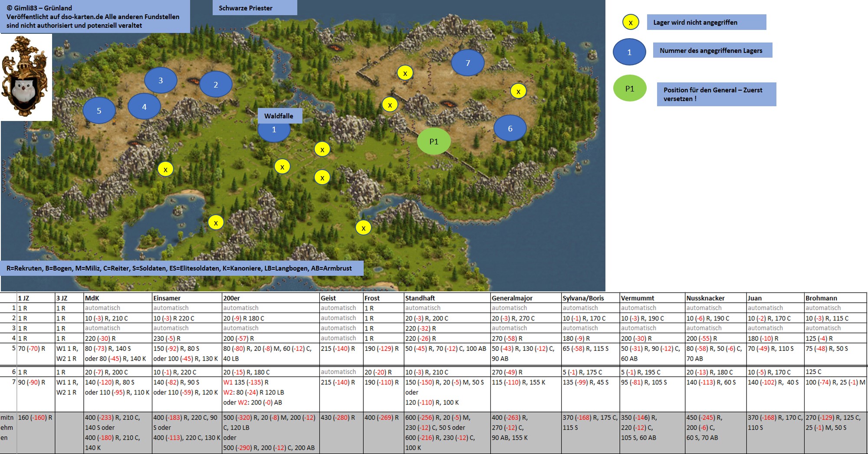Viewport: 868px width, 454px height.
Task: Click the cell '125 C' under Brohmann
Action: tap(835, 372)
